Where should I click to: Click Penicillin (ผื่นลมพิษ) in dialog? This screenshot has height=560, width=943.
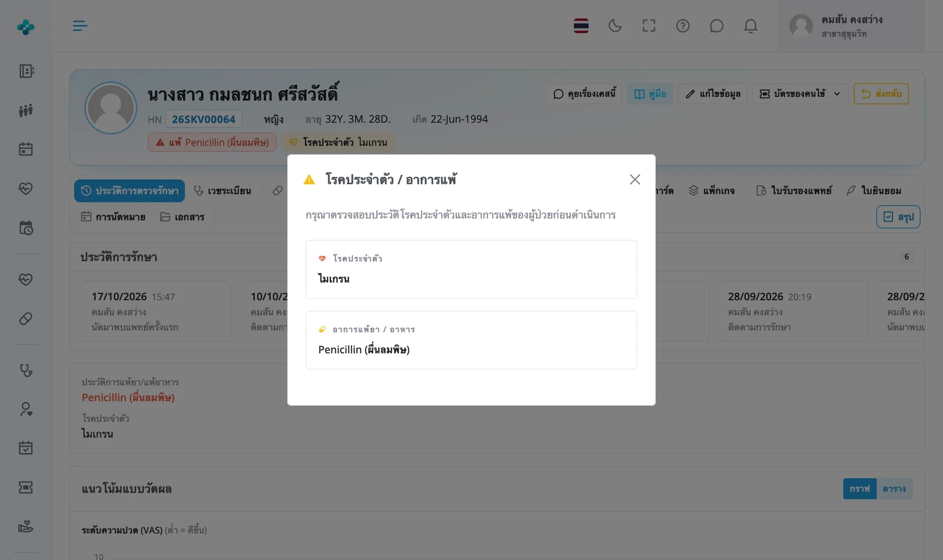coord(364,350)
